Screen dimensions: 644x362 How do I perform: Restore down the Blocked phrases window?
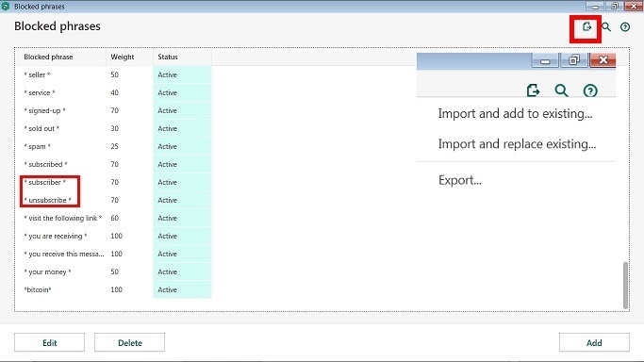click(615, 7)
